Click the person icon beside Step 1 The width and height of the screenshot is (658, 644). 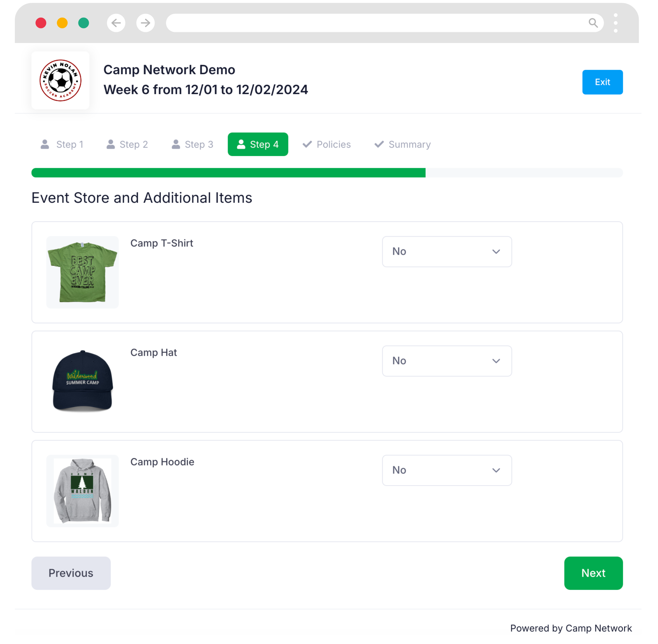[x=45, y=144]
